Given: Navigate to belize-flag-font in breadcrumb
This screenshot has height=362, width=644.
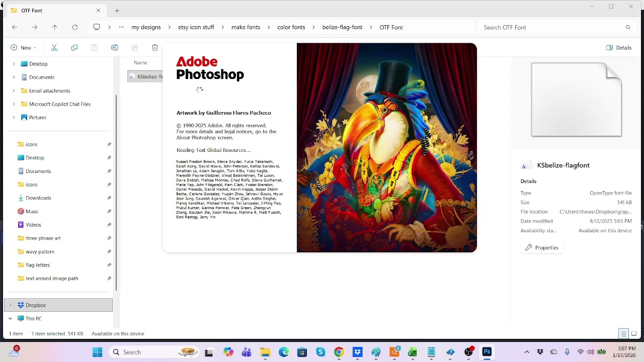Looking at the screenshot, I should 342,27.
